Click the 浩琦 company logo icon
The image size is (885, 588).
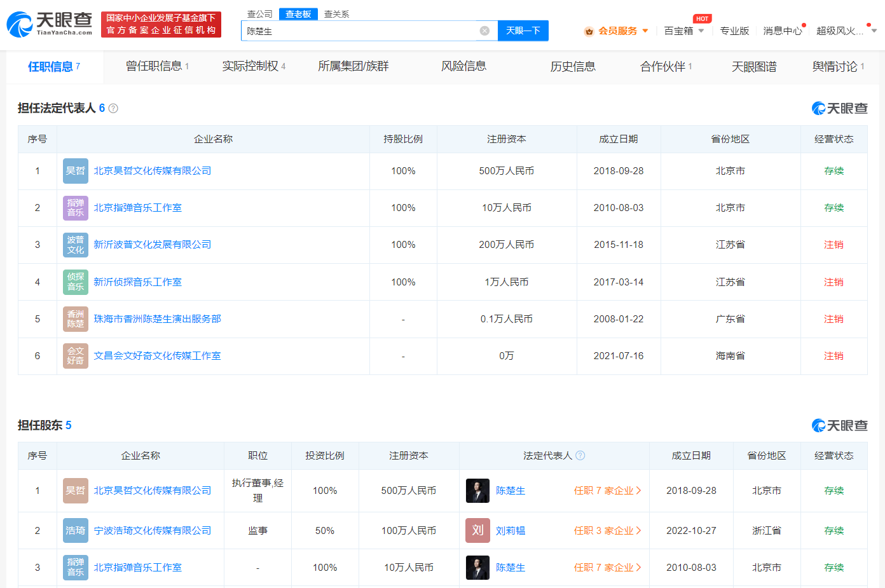[76, 531]
